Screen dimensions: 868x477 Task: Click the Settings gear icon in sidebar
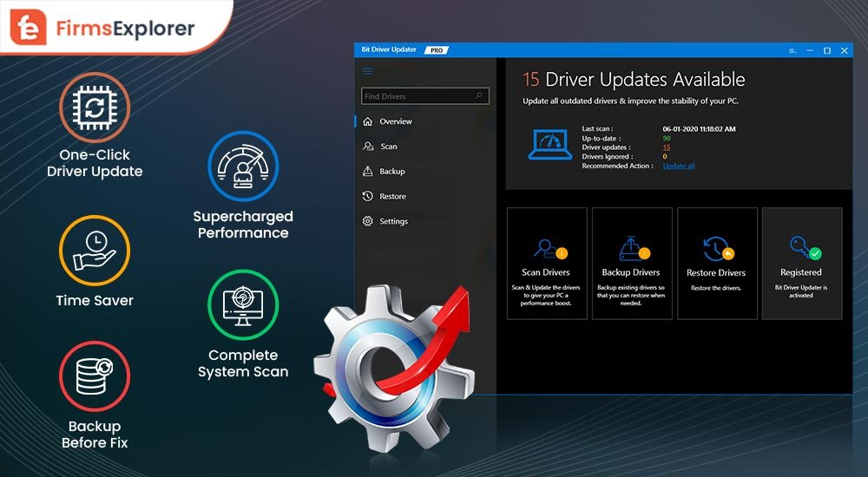[367, 221]
